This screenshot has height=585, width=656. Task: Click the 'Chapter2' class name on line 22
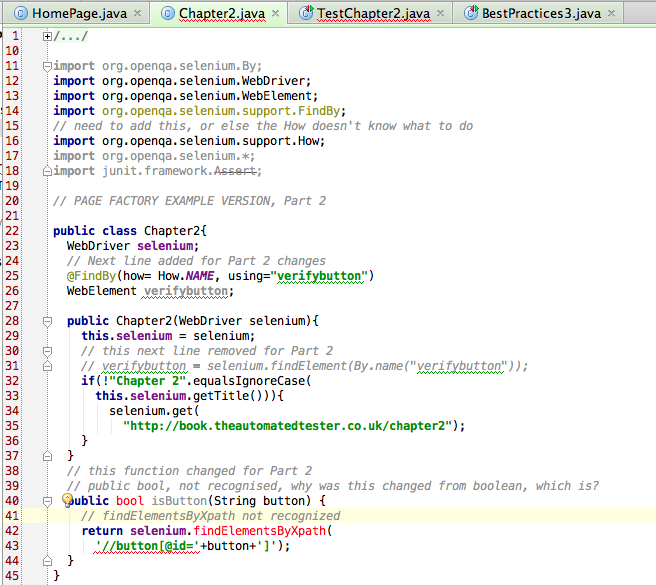pos(172,231)
